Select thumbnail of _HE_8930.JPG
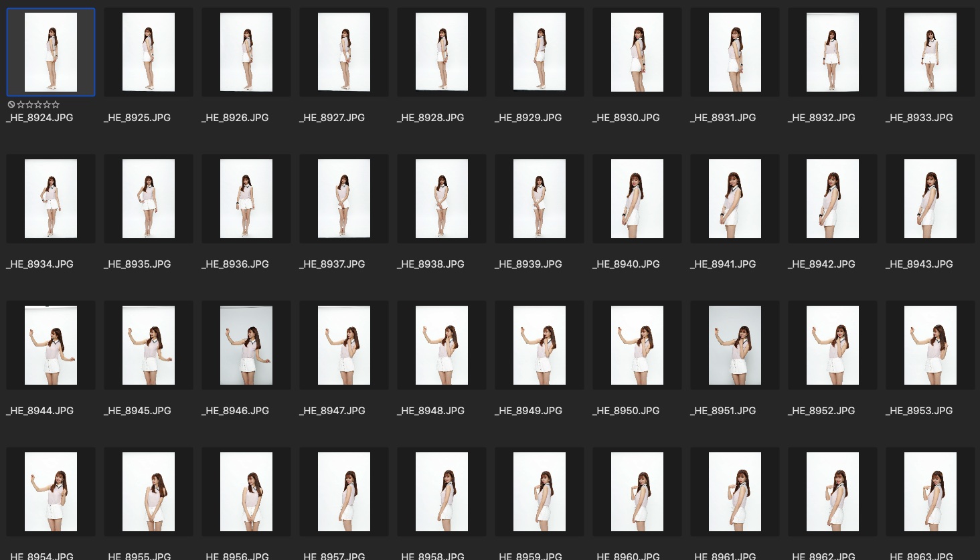Image resolution: width=980 pixels, height=560 pixels. [x=637, y=52]
